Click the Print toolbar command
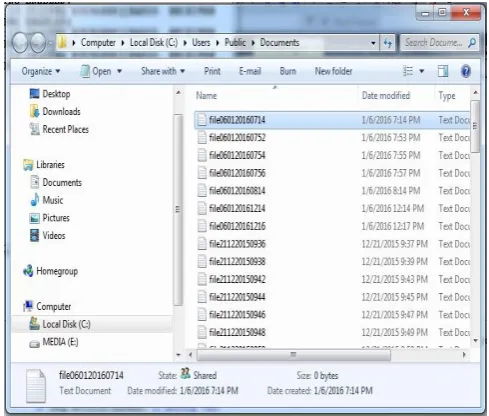 [x=212, y=71]
